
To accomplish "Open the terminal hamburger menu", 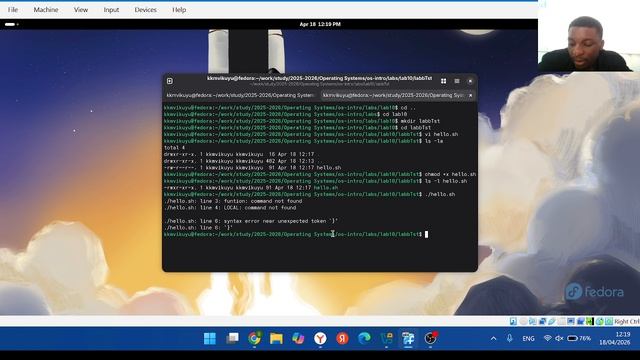I will pos(457,81).
